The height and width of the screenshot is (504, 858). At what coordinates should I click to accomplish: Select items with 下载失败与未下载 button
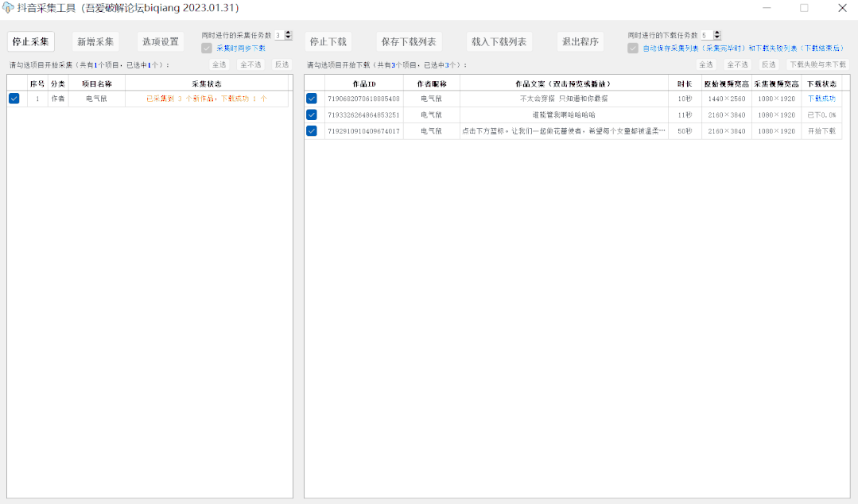(818, 64)
